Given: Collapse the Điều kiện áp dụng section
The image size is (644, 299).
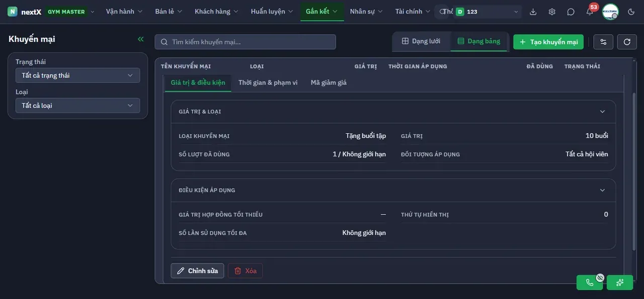Looking at the screenshot, I should pos(602,190).
